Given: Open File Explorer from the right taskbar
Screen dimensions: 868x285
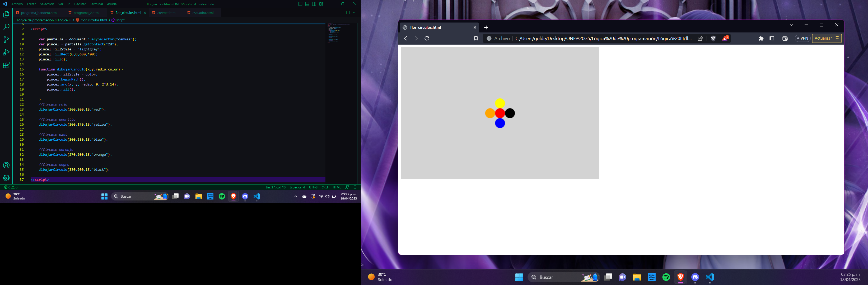Looking at the screenshot, I should tap(637, 277).
